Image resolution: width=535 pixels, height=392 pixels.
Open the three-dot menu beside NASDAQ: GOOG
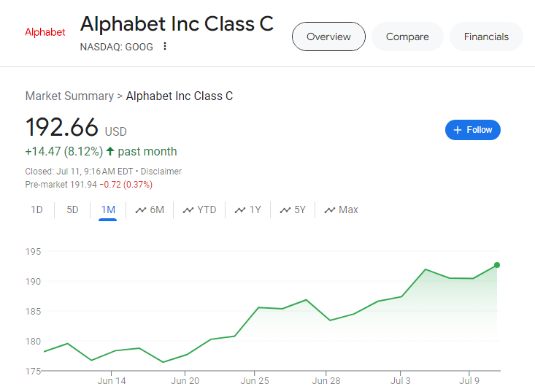[165, 46]
